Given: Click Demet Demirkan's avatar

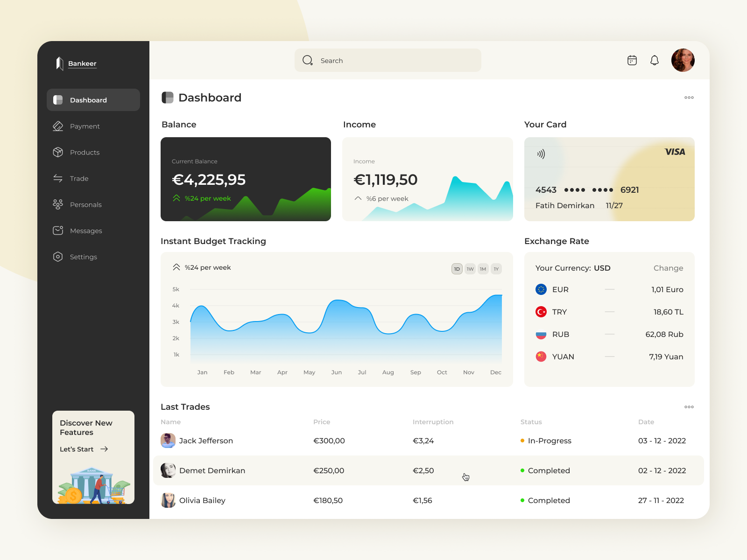Looking at the screenshot, I should pyautogui.click(x=168, y=470).
